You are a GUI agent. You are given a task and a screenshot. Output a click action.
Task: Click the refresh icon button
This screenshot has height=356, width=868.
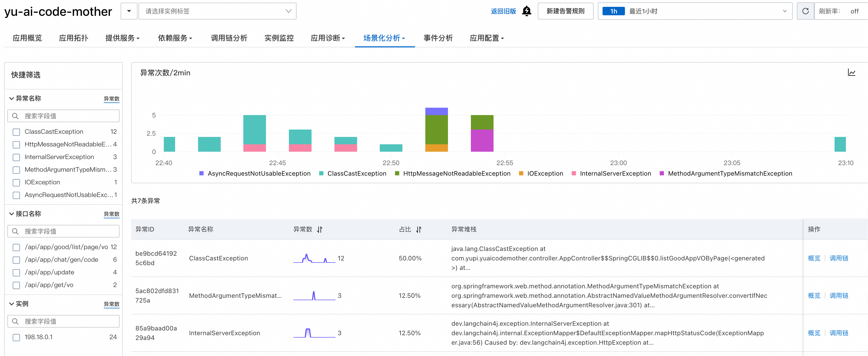click(805, 11)
